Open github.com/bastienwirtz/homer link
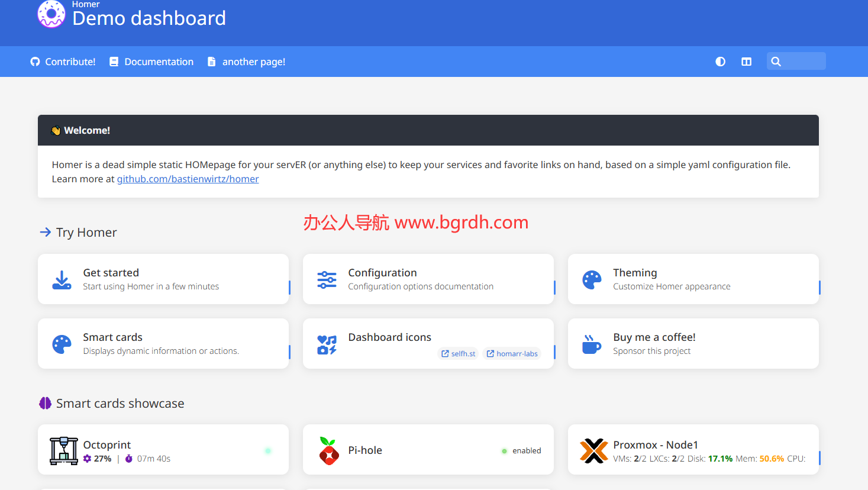 188,179
